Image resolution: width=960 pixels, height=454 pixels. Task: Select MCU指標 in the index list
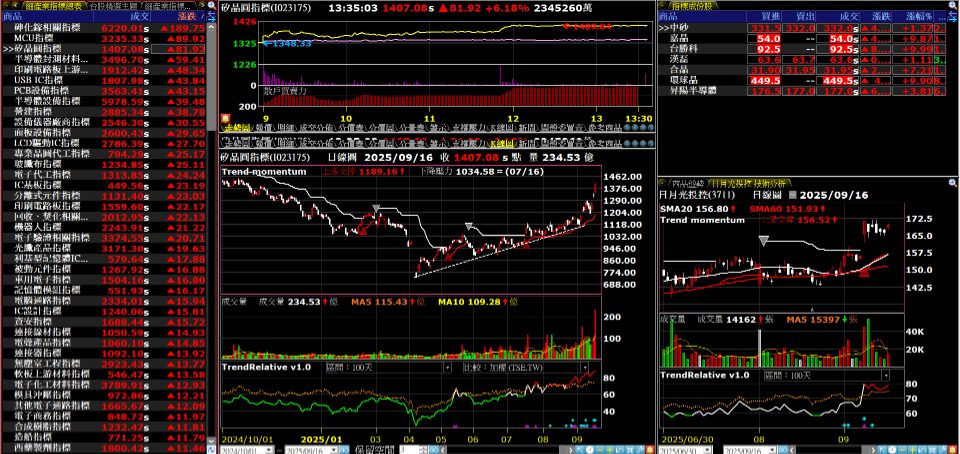pos(104,38)
